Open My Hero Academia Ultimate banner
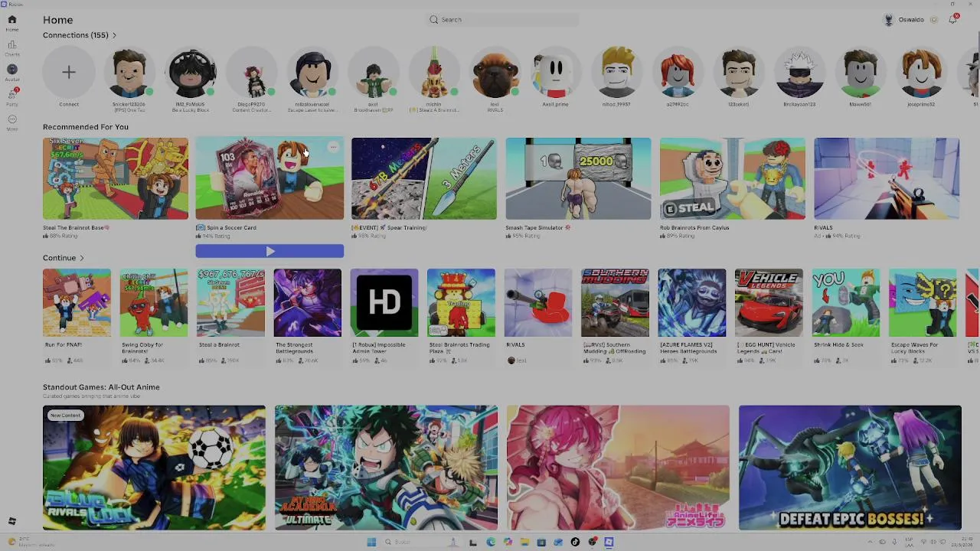Viewport: 980px width, 551px height. click(386, 468)
